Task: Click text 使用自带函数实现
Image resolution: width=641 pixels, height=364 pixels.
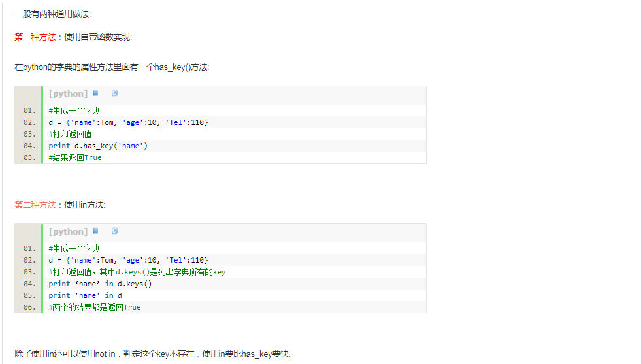Action: (98, 37)
